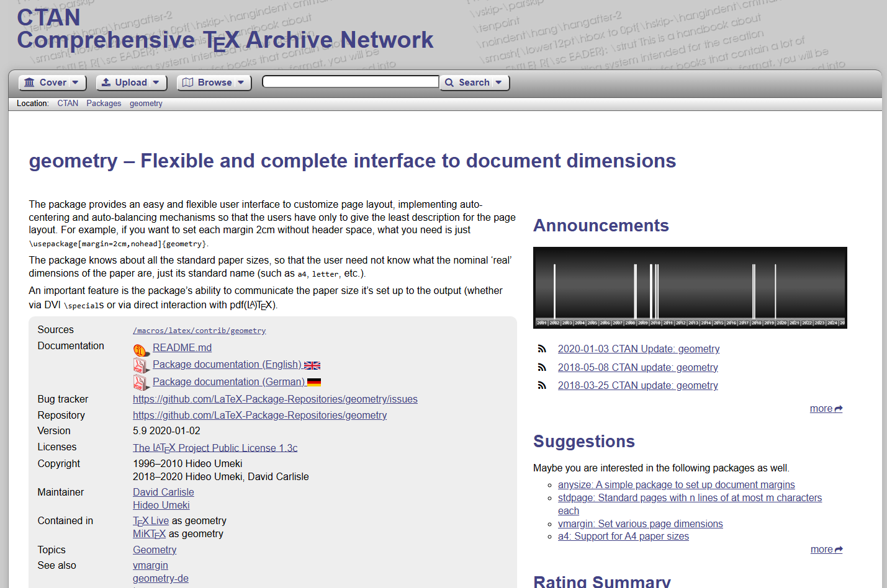
Task: Click the magnifier icon on Search button
Action: click(x=449, y=82)
